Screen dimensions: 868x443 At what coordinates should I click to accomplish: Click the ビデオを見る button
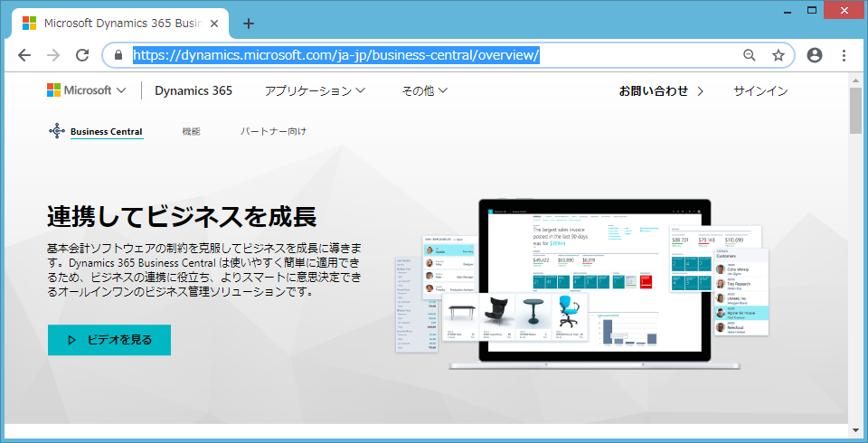(x=109, y=340)
